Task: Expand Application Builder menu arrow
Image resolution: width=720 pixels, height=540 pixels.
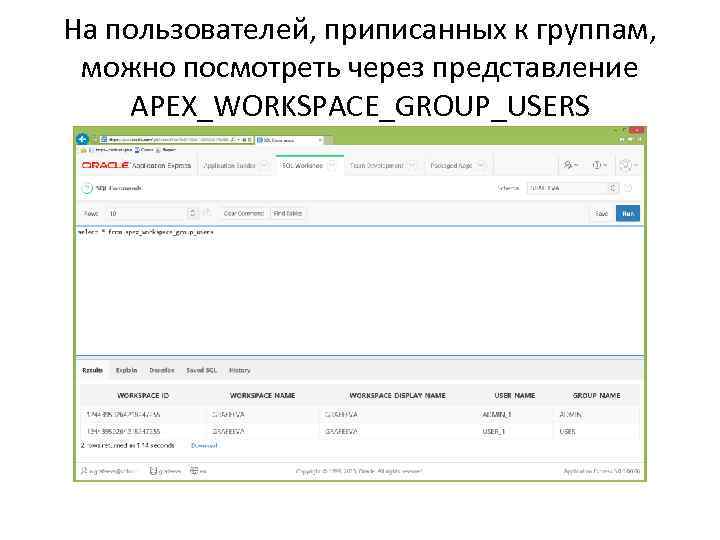Action: (264, 165)
